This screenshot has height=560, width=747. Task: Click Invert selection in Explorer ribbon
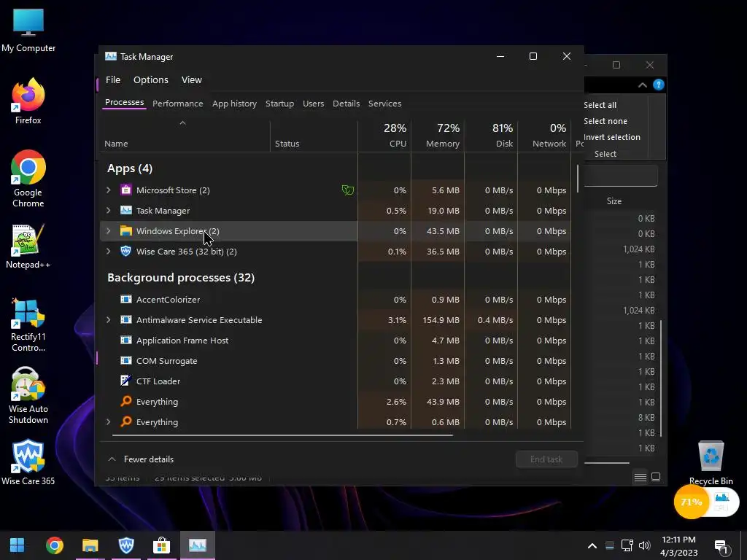pos(612,137)
